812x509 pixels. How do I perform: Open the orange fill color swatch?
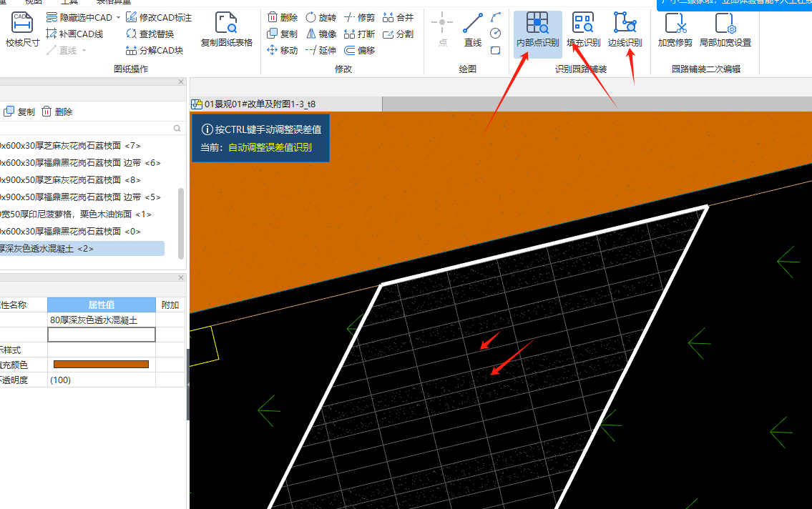tap(102, 365)
